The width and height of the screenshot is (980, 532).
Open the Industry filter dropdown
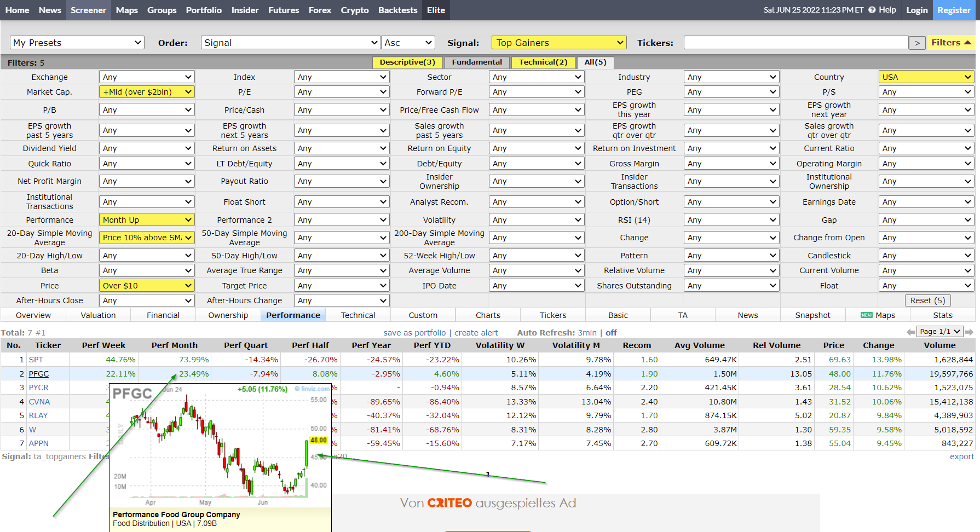731,77
